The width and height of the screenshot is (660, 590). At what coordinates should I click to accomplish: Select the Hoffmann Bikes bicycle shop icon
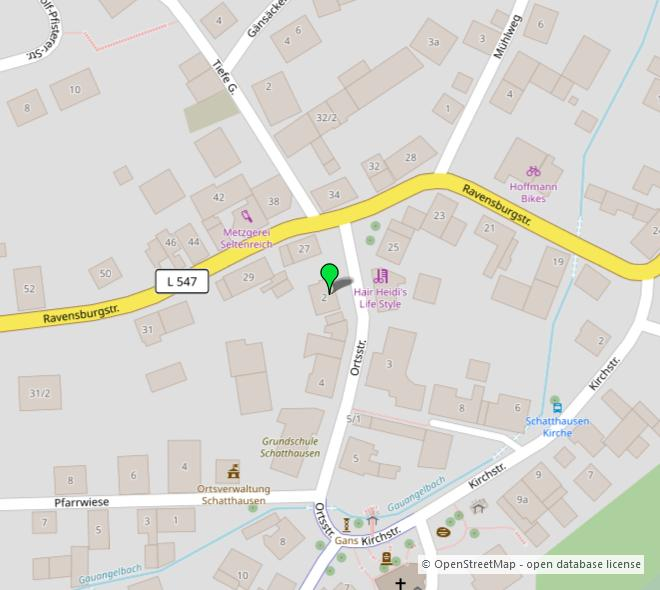(533, 171)
